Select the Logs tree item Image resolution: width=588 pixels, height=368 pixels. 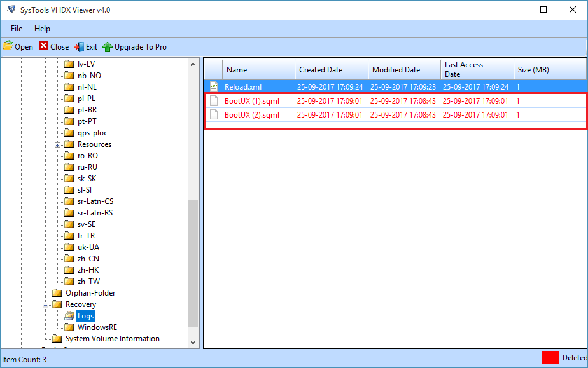tap(85, 316)
